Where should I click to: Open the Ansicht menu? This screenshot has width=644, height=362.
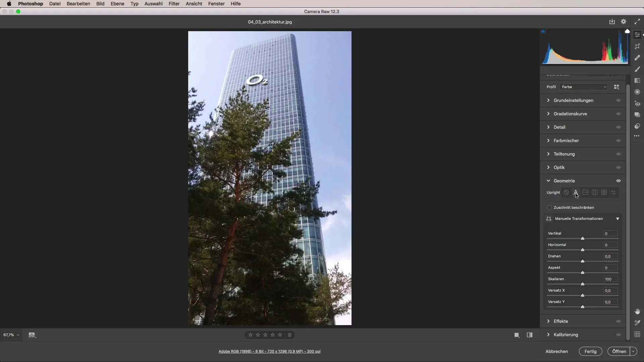tap(194, 4)
